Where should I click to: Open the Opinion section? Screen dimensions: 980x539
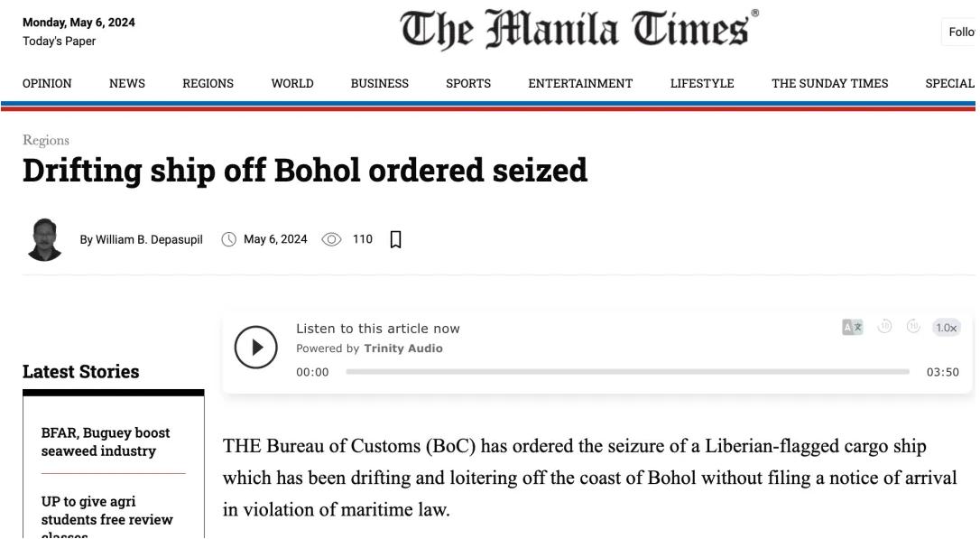[47, 83]
